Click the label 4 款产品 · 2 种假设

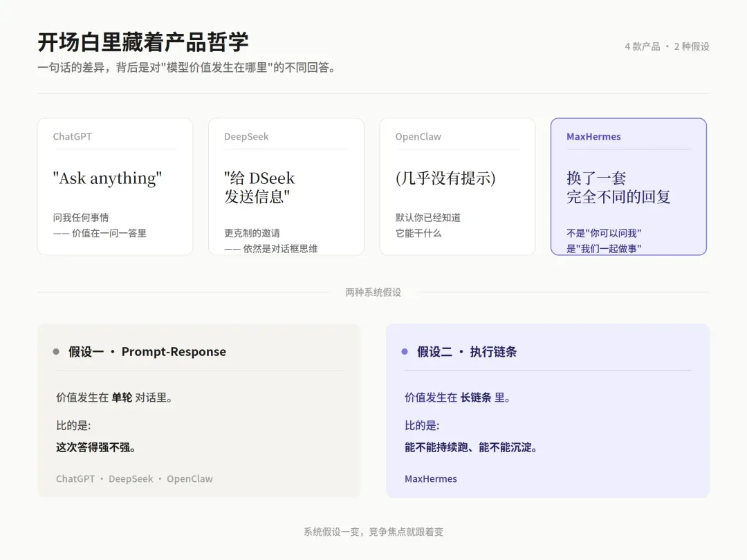[667, 47]
